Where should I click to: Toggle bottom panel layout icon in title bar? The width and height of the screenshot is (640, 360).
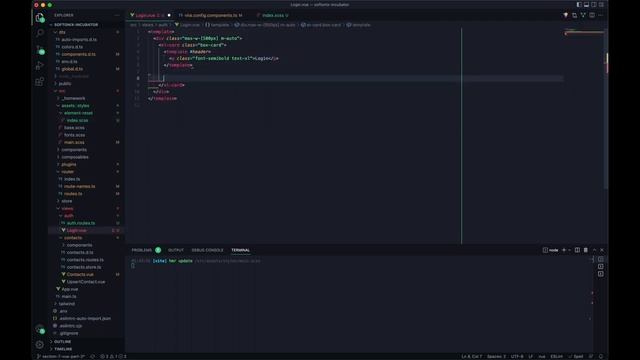586,4
